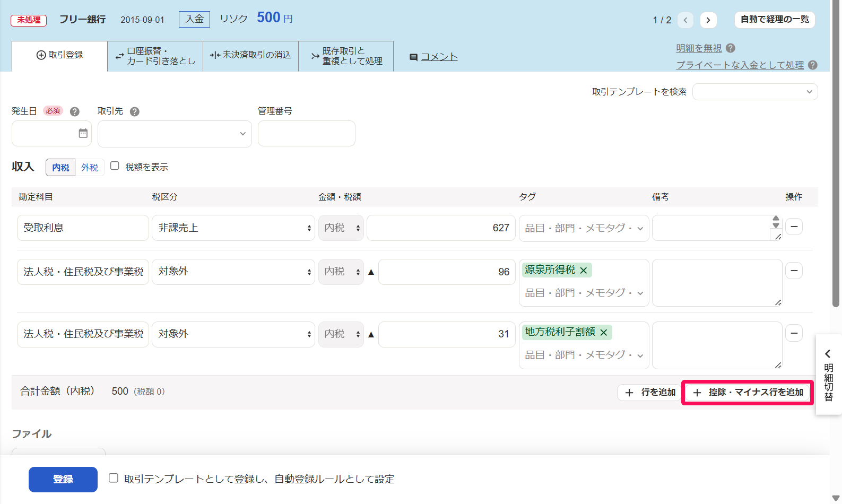Open 税区分 dropdown in the 96 row
Image resolution: width=842 pixels, height=504 pixels.
(233, 272)
